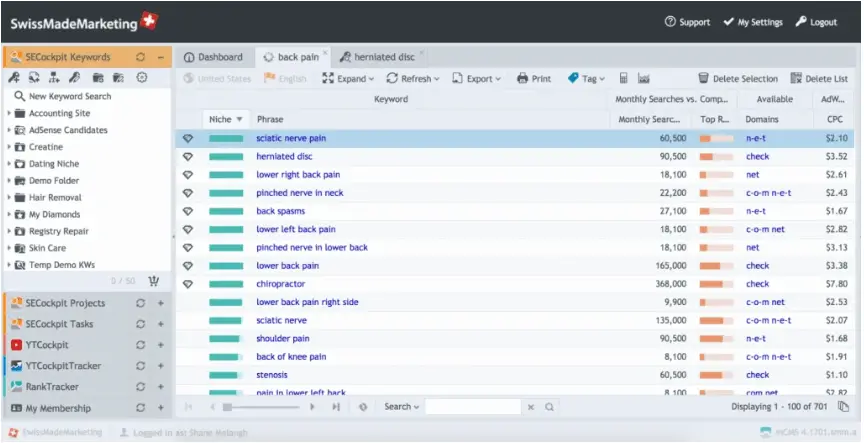This screenshot has height=443, width=864.
Task: Toggle diamond for pinched nerve in neck
Action: coord(188,193)
